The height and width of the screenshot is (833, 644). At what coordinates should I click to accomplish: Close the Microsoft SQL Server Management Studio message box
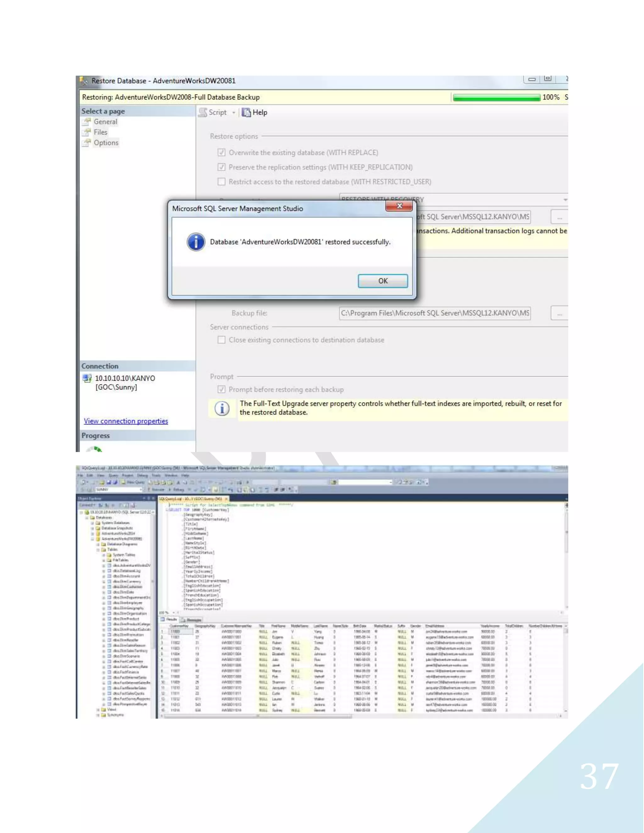399,206
